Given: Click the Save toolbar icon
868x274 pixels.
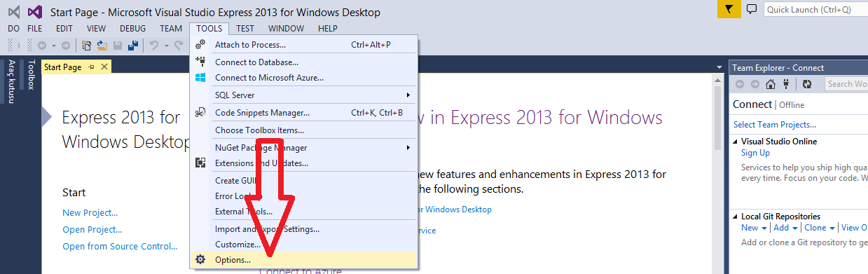Looking at the screenshot, I should 118,46.
